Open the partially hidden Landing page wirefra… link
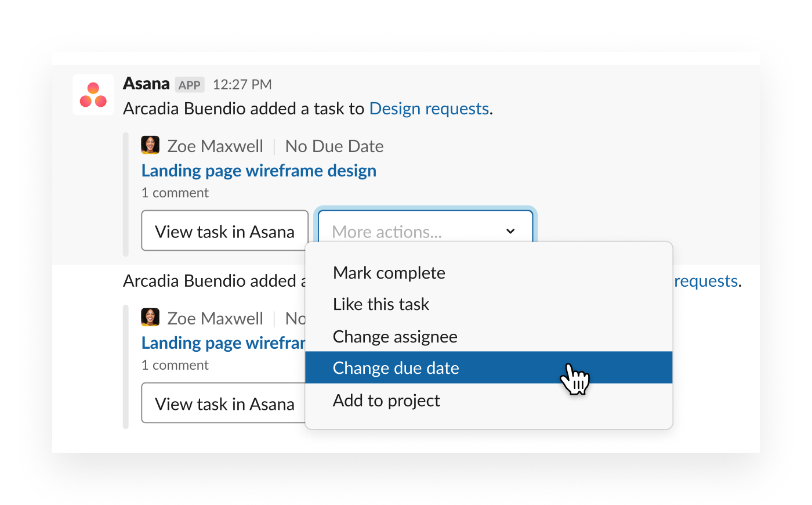This screenshot has width=812, height=505. pyautogui.click(x=223, y=343)
